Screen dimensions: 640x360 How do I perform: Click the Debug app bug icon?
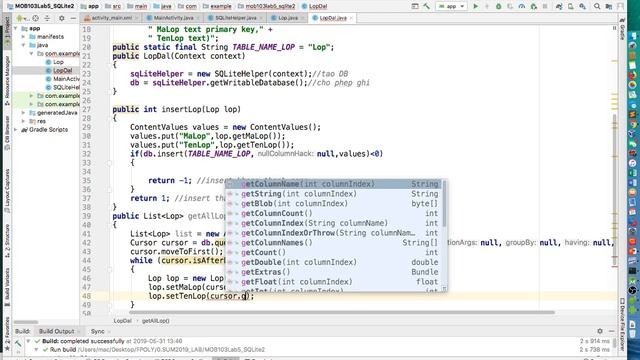tap(498, 6)
